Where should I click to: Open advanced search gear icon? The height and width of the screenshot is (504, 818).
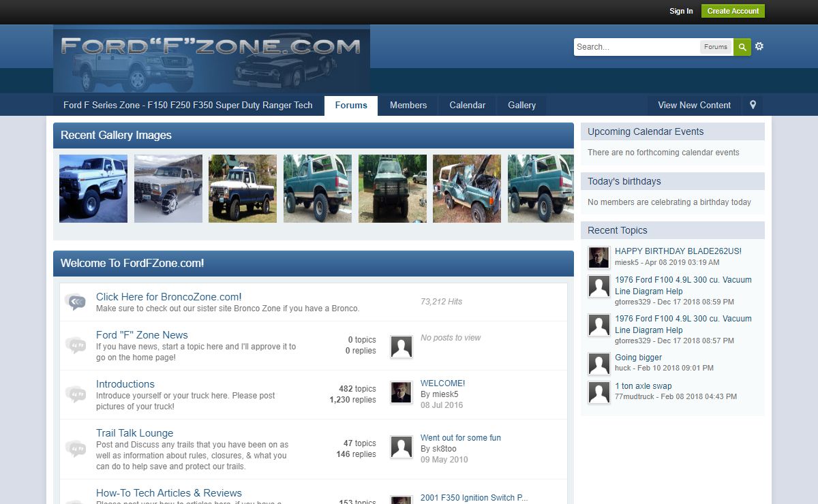(x=759, y=46)
